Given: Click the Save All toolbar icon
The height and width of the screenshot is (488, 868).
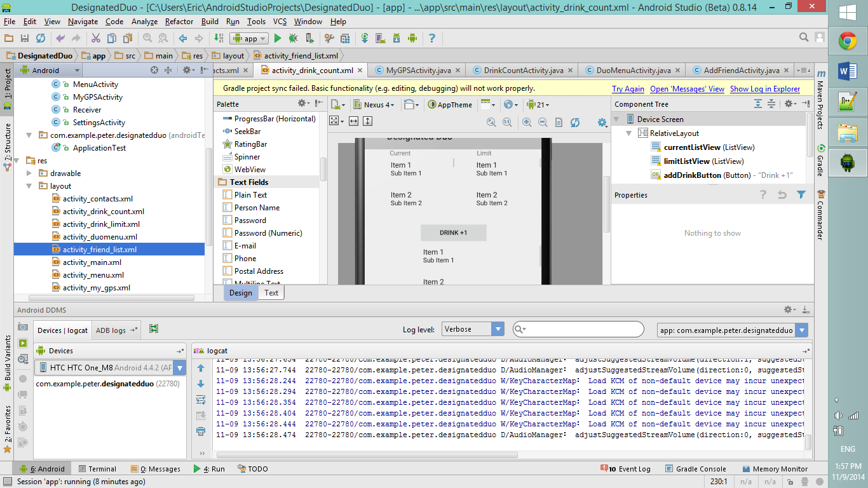Looking at the screenshot, I should click(25, 38).
